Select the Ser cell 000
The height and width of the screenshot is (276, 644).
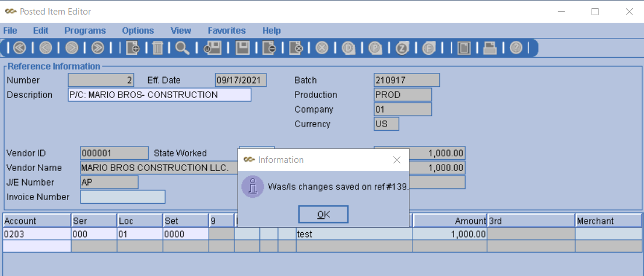(94, 234)
